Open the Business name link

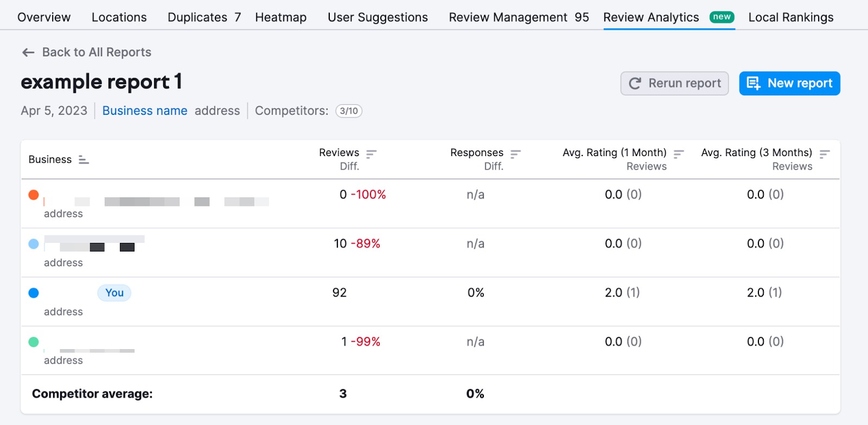pos(145,111)
